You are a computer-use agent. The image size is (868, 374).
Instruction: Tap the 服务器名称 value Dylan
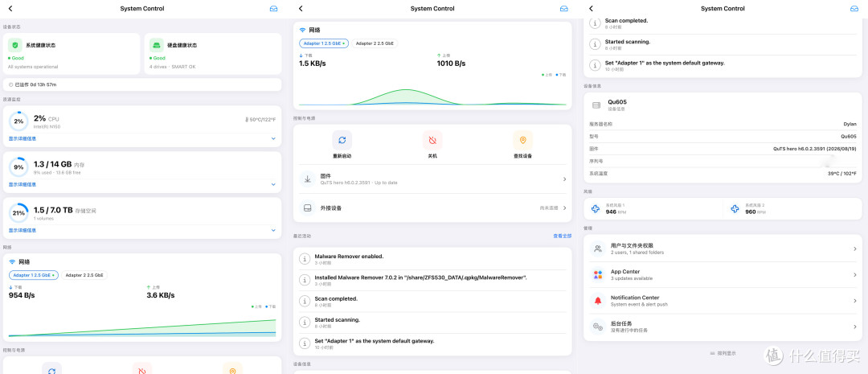(x=850, y=124)
